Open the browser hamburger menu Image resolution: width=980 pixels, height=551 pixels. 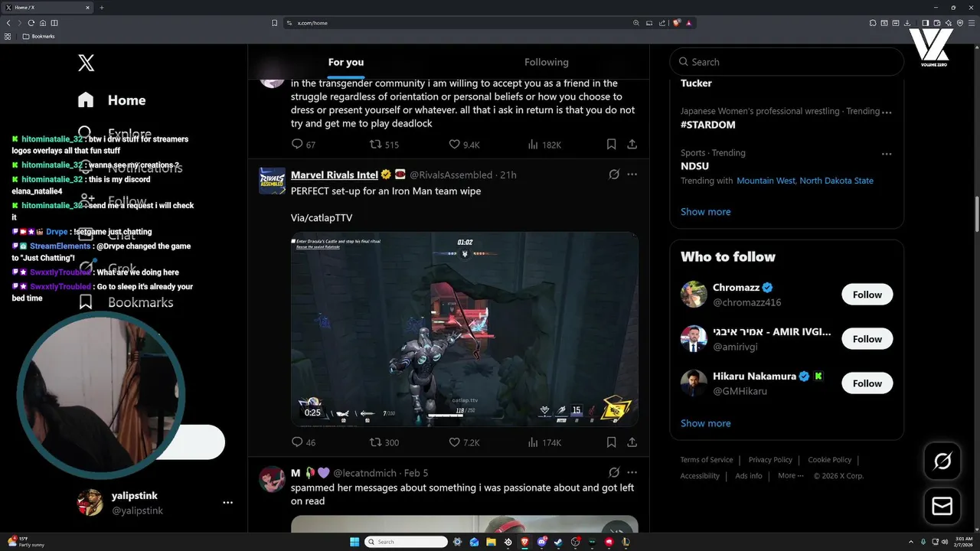(x=972, y=23)
